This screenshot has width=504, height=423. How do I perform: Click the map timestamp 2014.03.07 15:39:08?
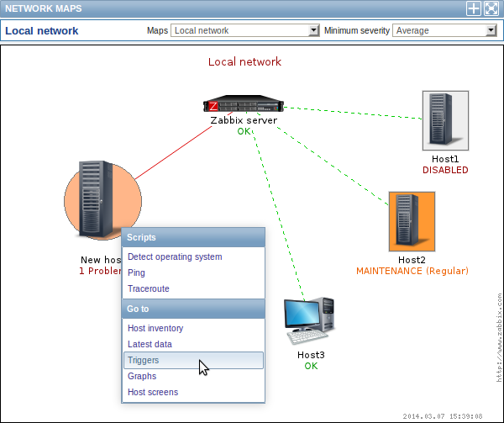pyautogui.click(x=443, y=416)
